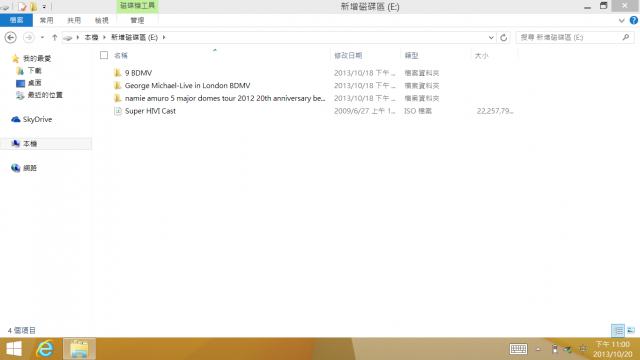Go up one folder level

pos(54,38)
